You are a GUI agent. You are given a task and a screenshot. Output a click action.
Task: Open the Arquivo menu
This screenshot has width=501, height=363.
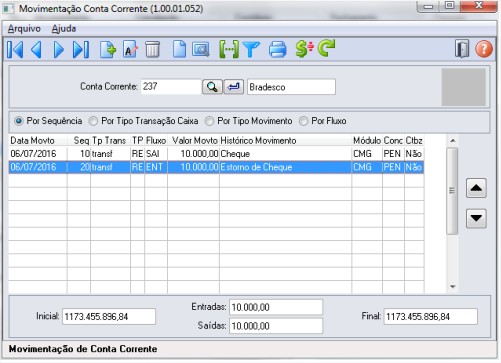click(x=24, y=29)
